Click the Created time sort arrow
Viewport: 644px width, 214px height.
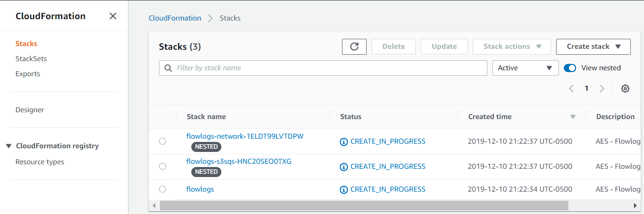[x=573, y=117]
